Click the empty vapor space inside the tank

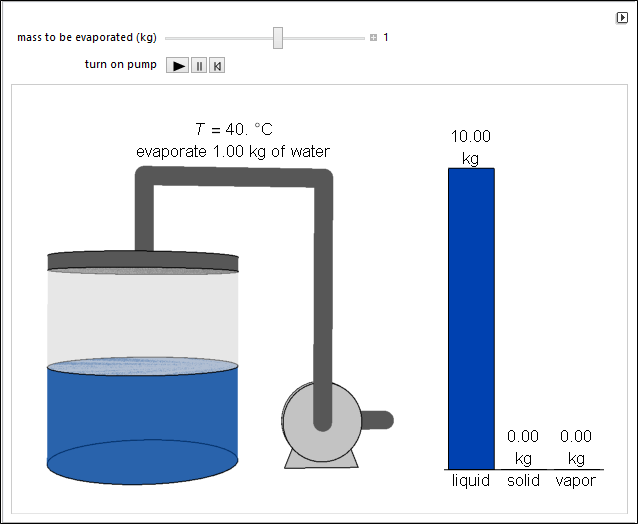(x=142, y=315)
